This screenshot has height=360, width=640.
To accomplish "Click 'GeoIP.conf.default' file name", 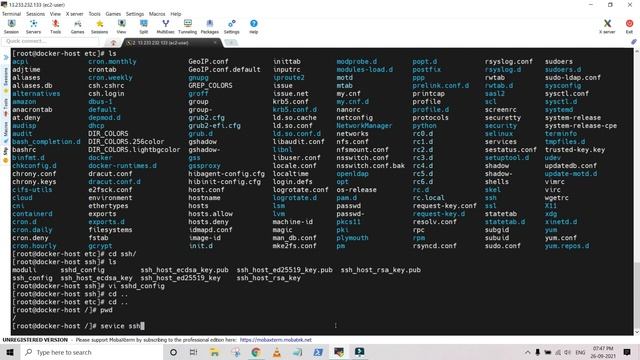I will 224,70.
